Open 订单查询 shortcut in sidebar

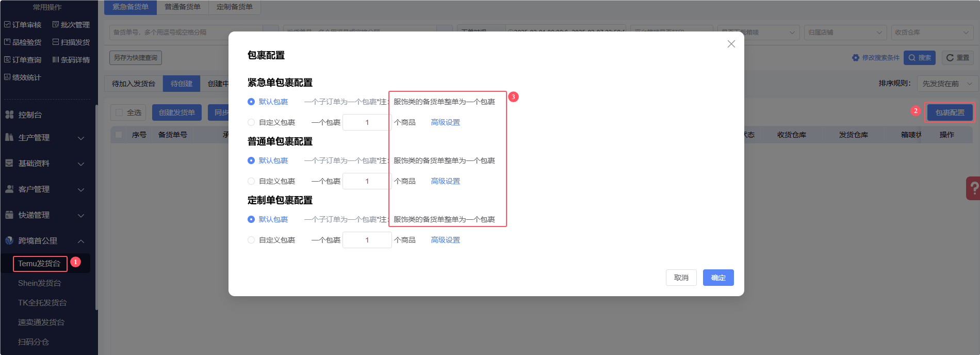pyautogui.click(x=23, y=60)
